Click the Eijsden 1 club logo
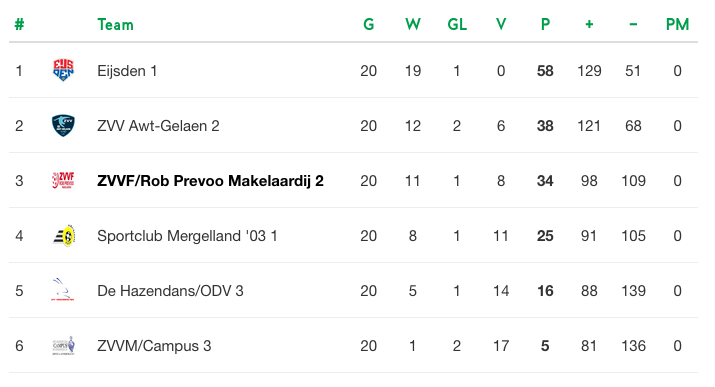Image resolution: width=715 pixels, height=387 pixels. click(x=63, y=70)
